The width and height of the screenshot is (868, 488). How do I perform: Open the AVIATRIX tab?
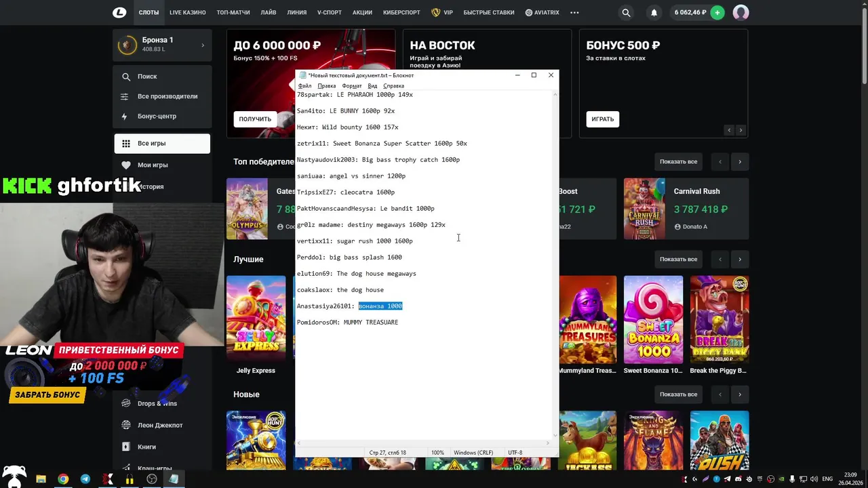[x=542, y=12]
